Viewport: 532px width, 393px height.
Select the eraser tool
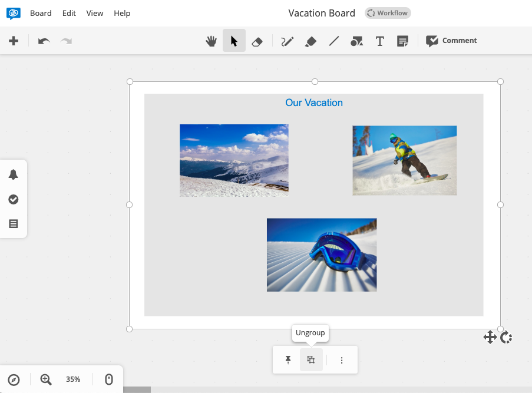click(257, 42)
